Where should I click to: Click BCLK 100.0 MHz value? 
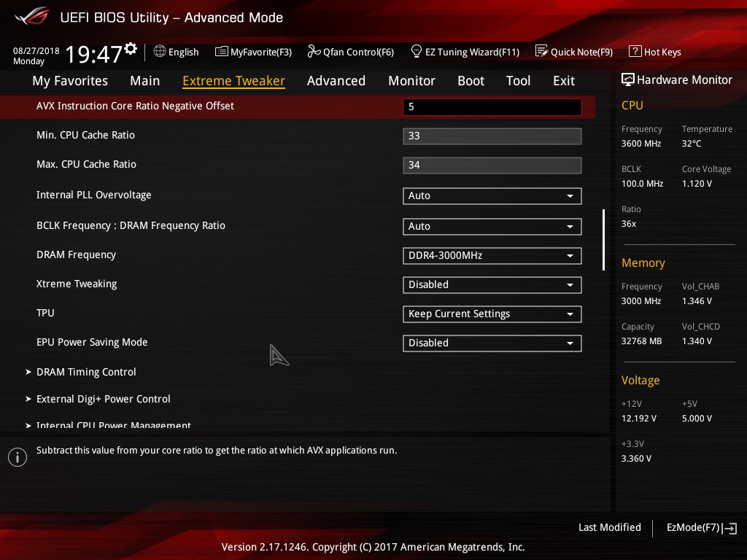pos(642,183)
